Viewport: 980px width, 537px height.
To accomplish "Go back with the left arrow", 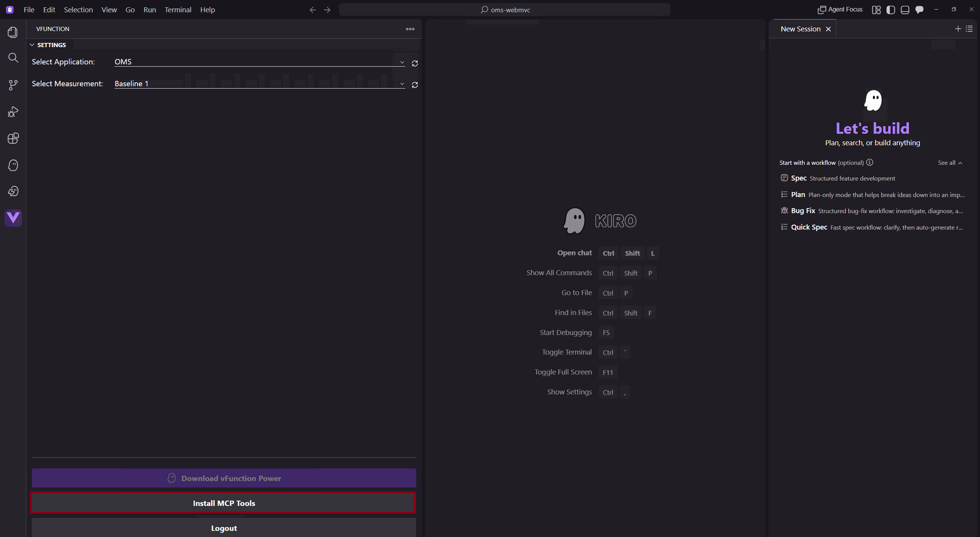I will (x=313, y=10).
